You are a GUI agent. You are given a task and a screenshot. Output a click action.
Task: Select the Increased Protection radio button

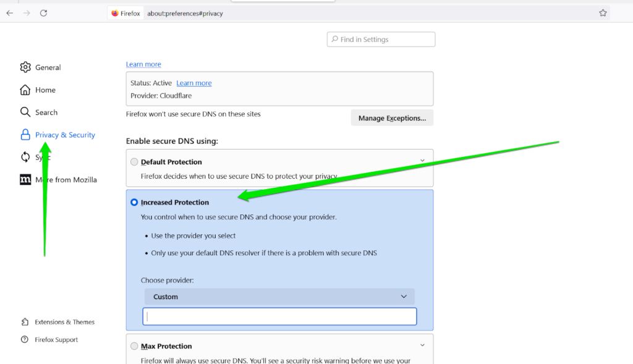tap(134, 201)
